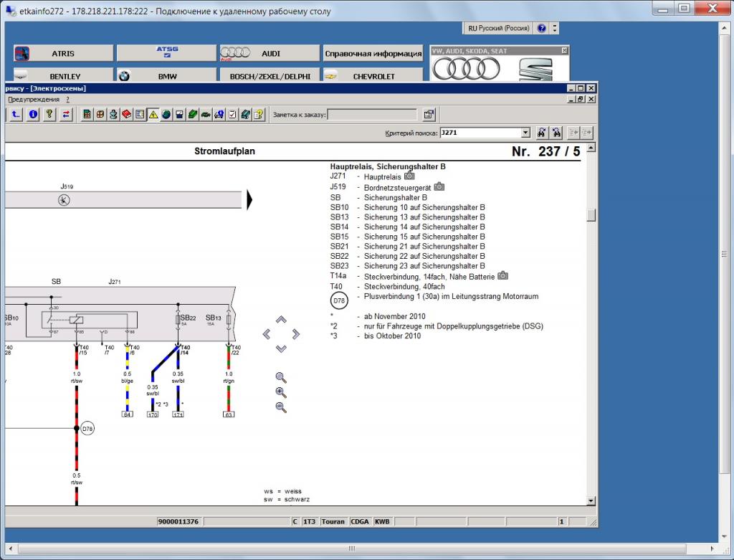Open the blue info circle toolbar icon
Viewport: 734px width, 560px height.
pos(33,114)
